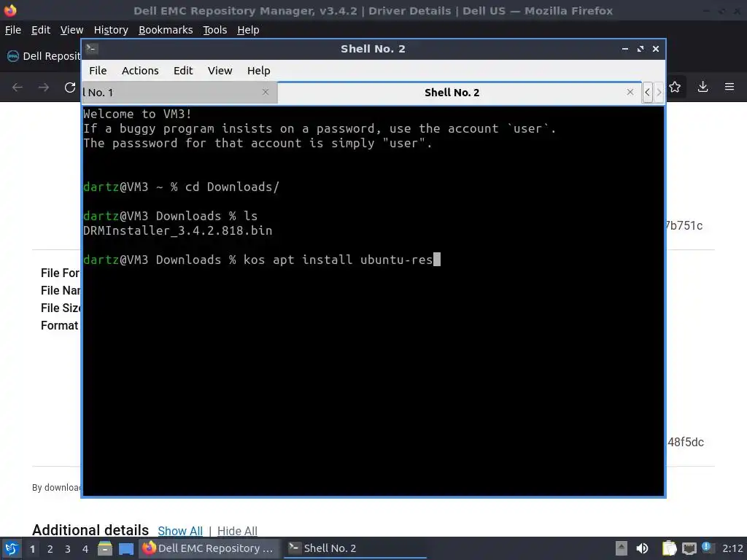Open the View menu in the terminal window
747x560 pixels.
[220, 71]
